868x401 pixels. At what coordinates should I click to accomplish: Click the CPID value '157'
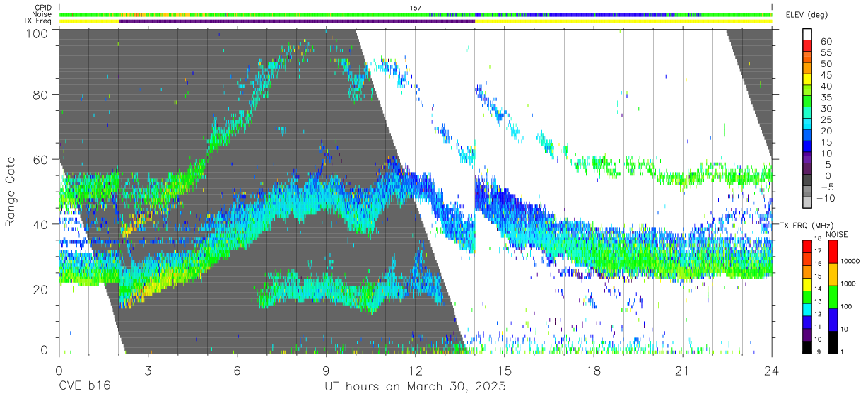(416, 8)
